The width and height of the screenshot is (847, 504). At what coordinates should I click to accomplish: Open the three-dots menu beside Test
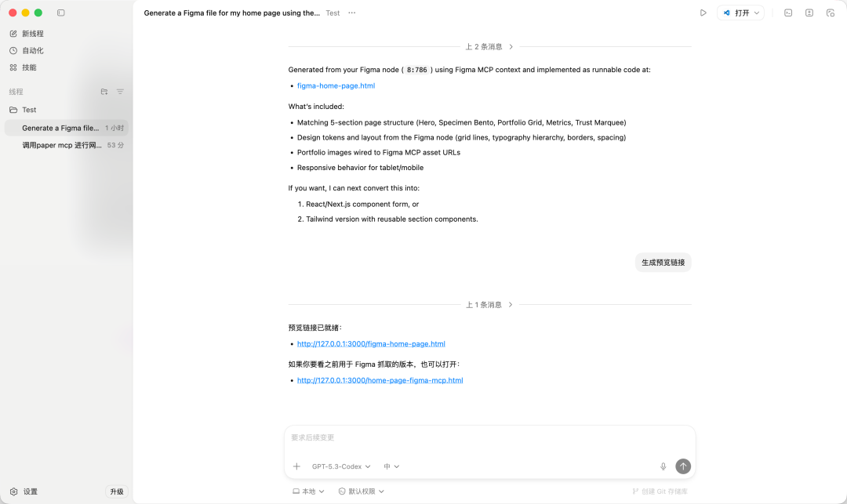tap(351, 13)
